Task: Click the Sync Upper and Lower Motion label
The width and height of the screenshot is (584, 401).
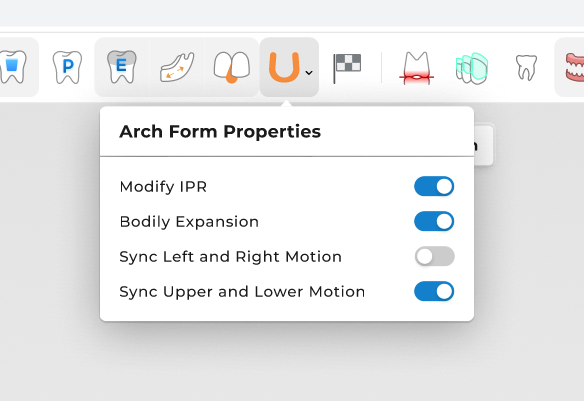Action: 242,292
